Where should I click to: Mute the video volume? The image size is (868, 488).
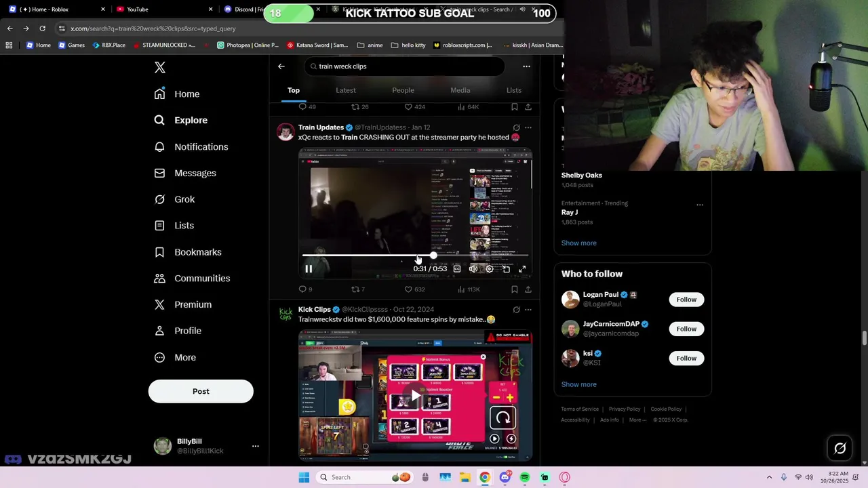(x=473, y=269)
